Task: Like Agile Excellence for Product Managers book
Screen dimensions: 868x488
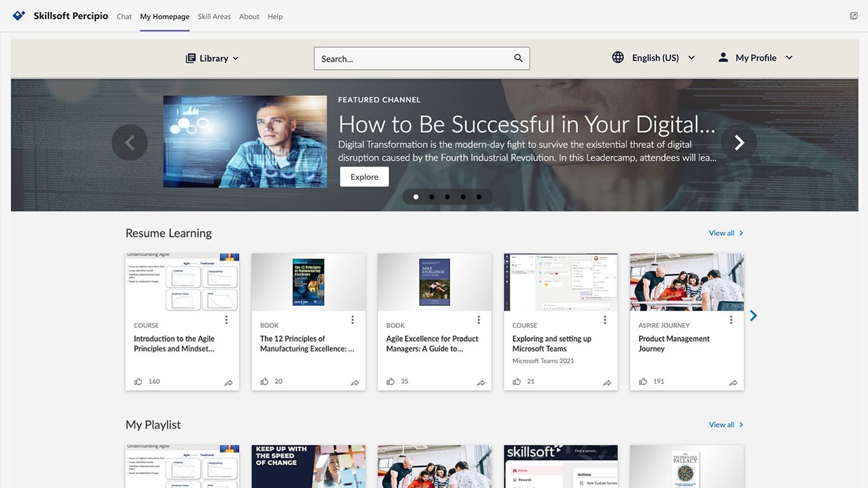Action: point(391,381)
